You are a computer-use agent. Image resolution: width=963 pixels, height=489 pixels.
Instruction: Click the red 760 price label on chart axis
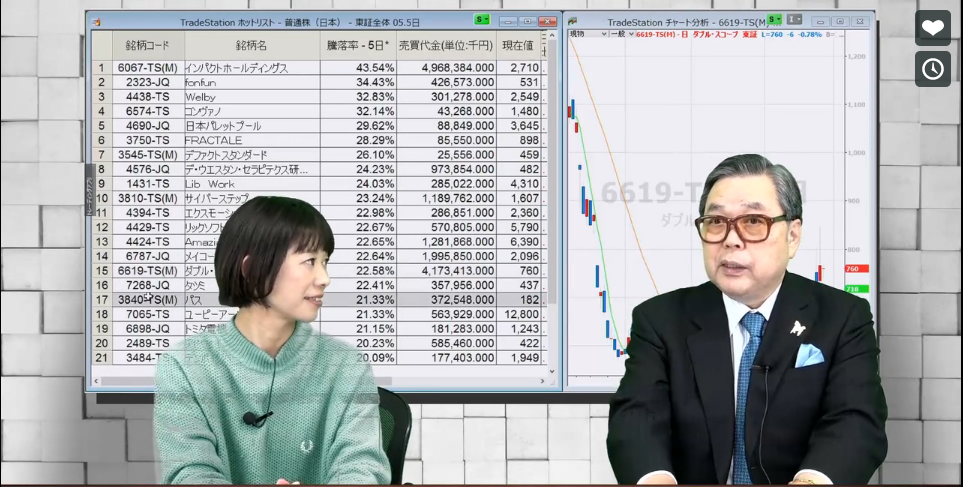point(857,269)
